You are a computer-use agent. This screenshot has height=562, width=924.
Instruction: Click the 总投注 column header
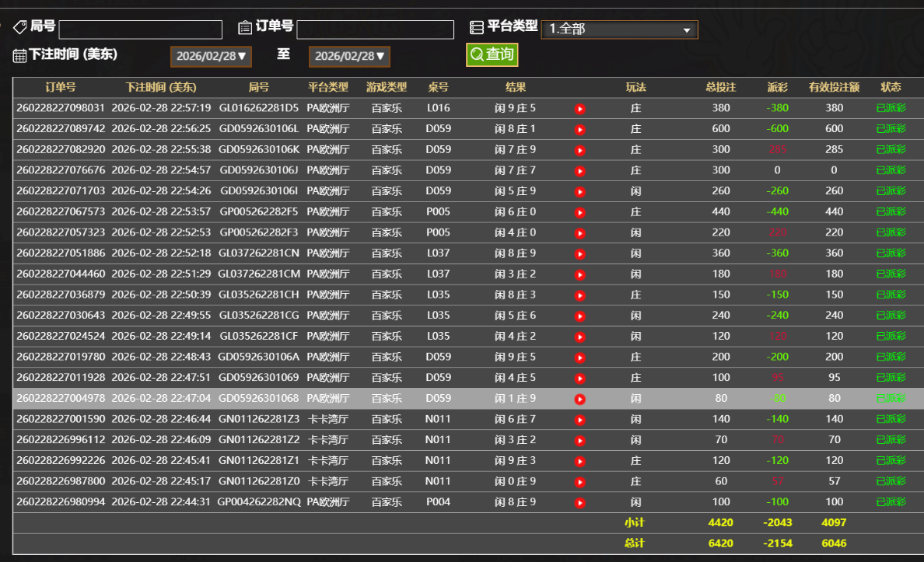tap(721, 88)
